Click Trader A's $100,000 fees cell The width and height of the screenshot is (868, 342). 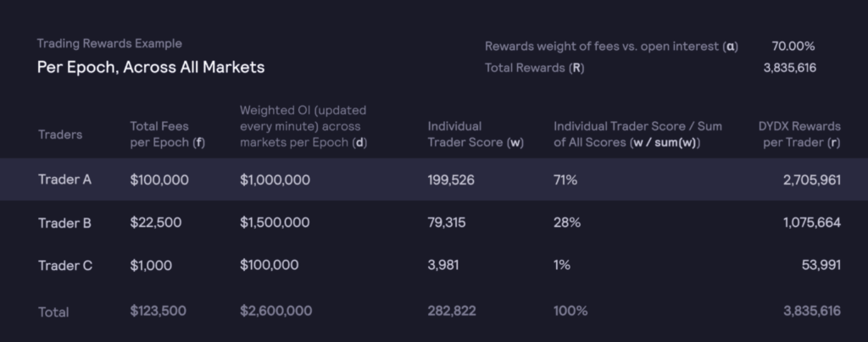coord(159,179)
